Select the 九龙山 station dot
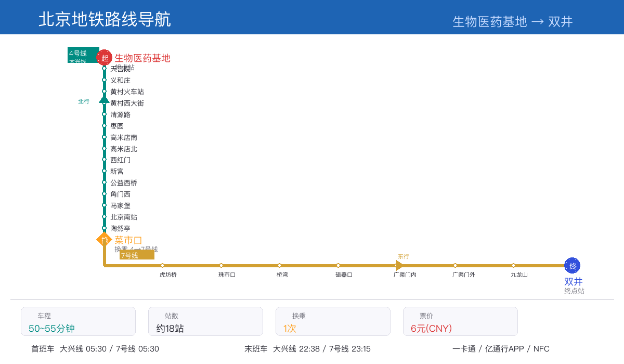 pyautogui.click(x=513, y=266)
